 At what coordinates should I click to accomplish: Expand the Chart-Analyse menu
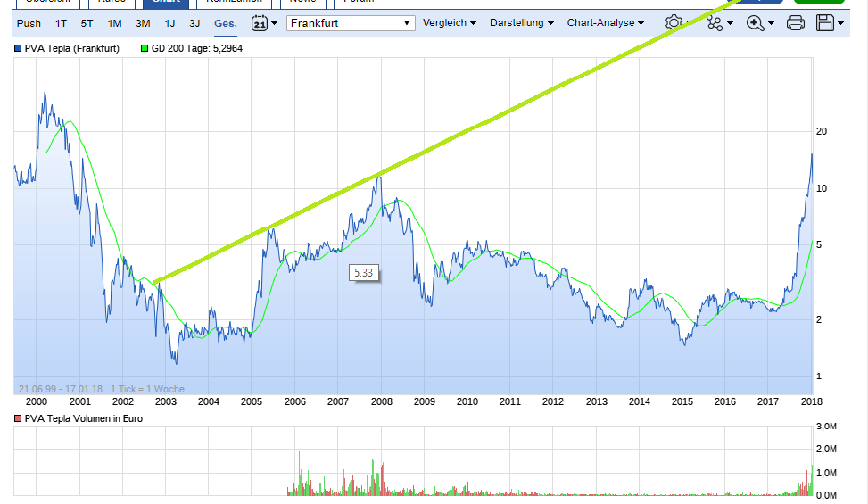point(606,22)
